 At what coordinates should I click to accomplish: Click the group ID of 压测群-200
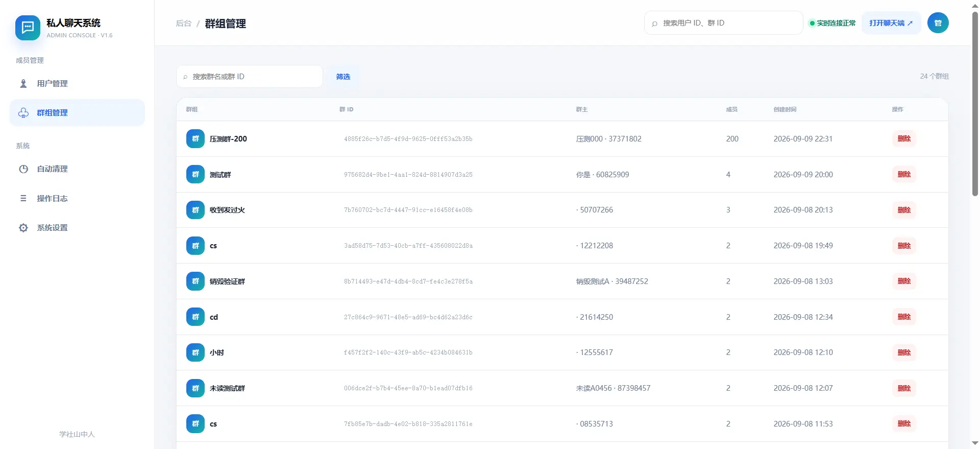408,139
